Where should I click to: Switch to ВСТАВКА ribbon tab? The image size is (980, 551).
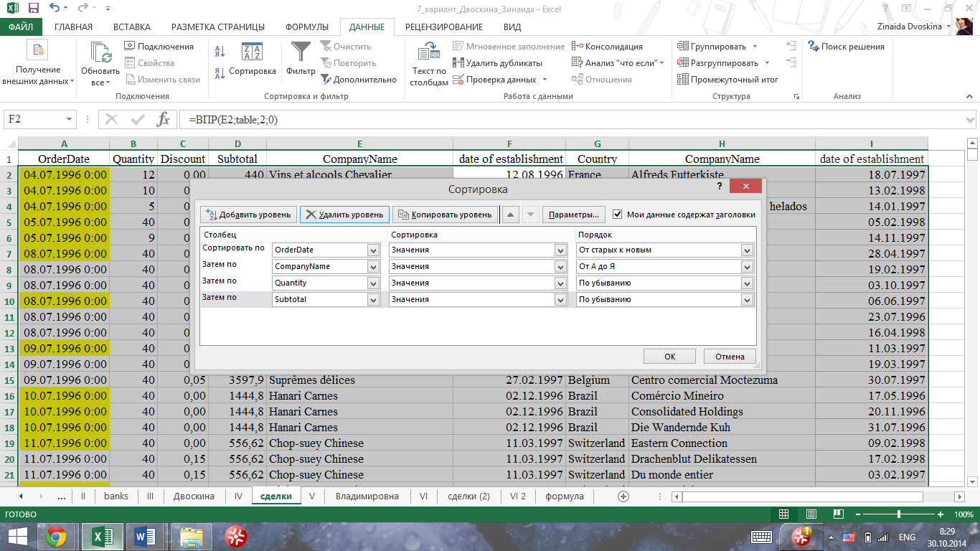point(132,27)
